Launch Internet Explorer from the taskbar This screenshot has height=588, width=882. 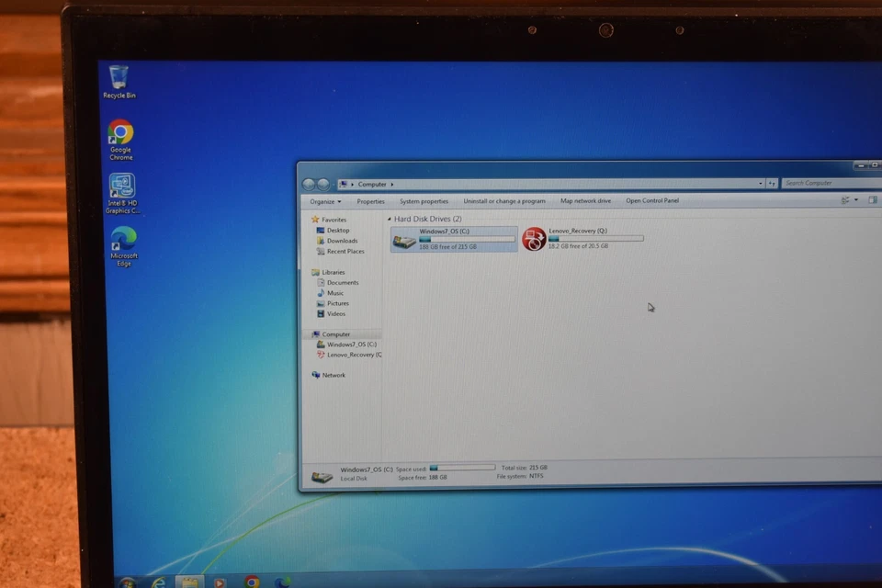[x=158, y=582]
